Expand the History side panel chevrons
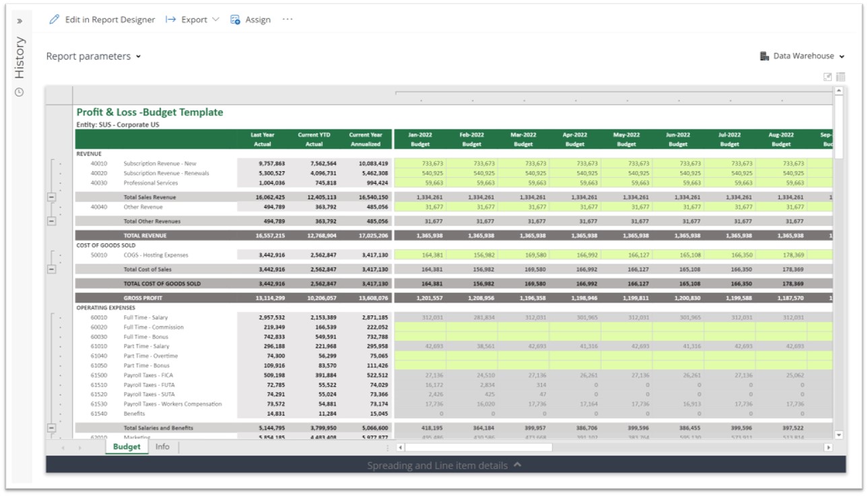This screenshot has height=496, width=868. click(x=20, y=21)
